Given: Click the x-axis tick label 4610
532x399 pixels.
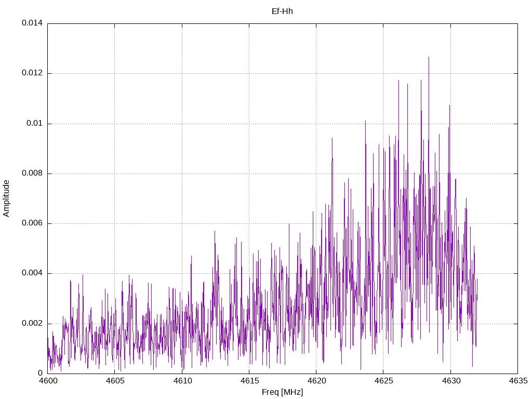Looking at the screenshot, I should click(x=182, y=381).
